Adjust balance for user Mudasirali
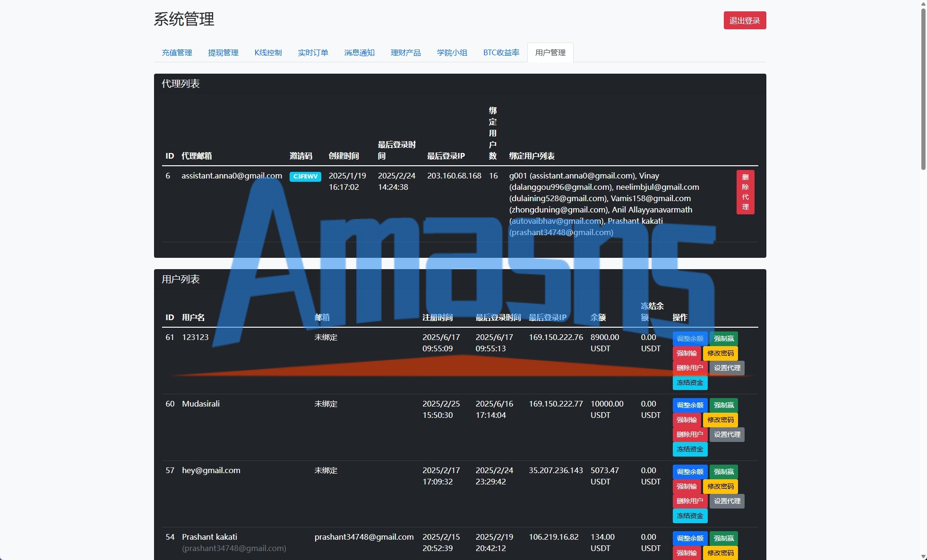The height and width of the screenshot is (560, 927). coord(690,405)
